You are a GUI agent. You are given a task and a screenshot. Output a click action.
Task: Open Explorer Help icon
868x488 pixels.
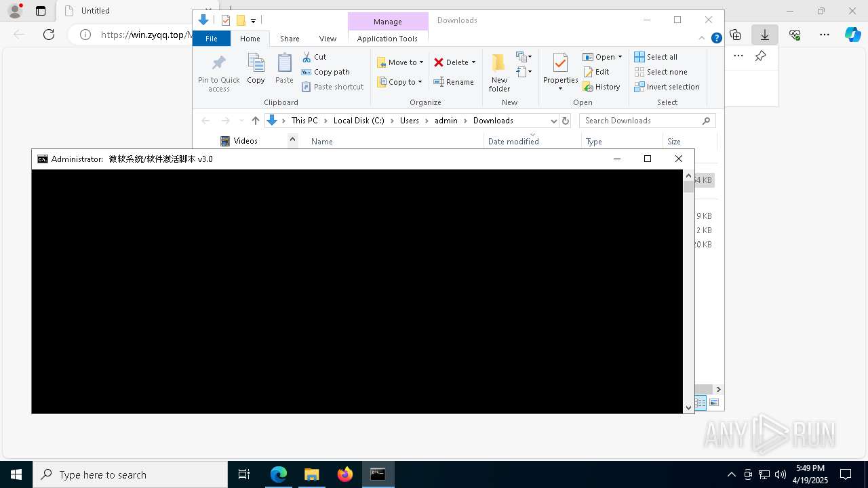pyautogui.click(x=716, y=38)
